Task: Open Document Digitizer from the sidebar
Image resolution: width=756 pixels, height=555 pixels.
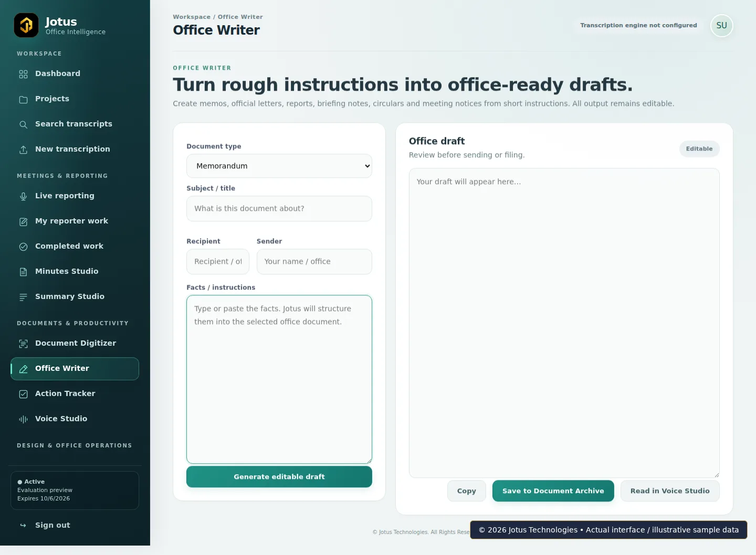Action: pos(75,343)
